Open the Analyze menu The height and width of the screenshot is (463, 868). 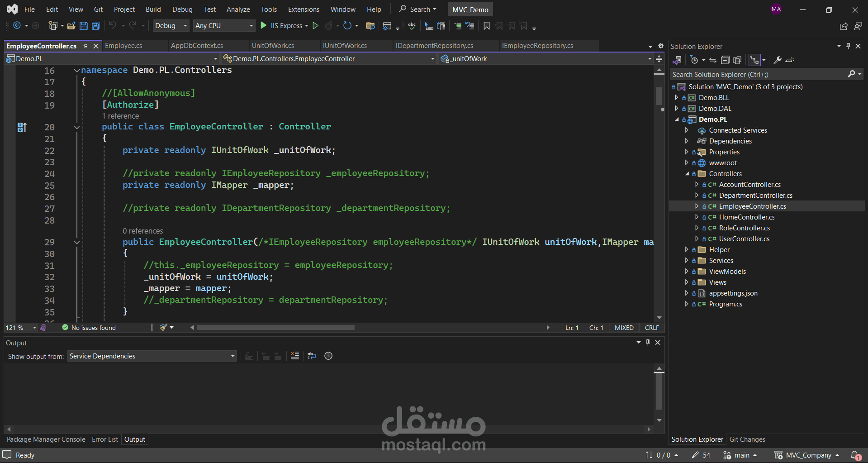point(238,9)
